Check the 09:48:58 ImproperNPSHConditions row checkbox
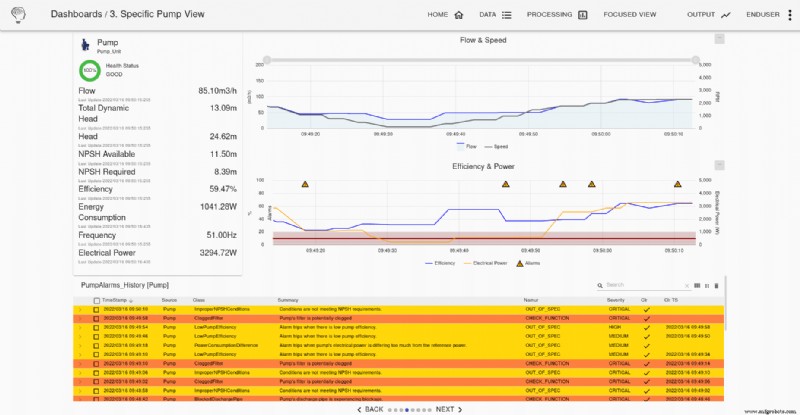Viewport: 800px width, 415px height. click(96, 390)
